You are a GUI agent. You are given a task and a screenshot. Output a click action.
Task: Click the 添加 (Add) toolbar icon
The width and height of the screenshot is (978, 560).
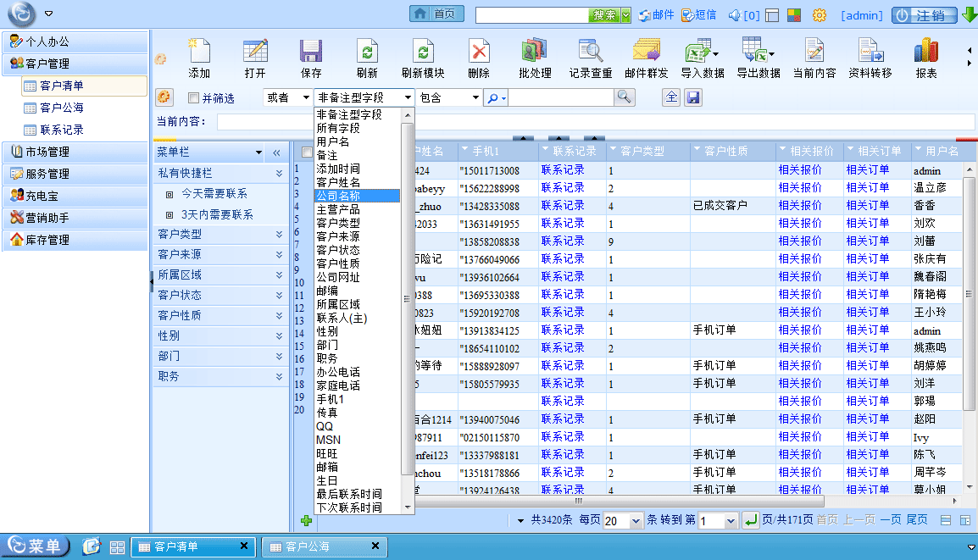[199, 52]
